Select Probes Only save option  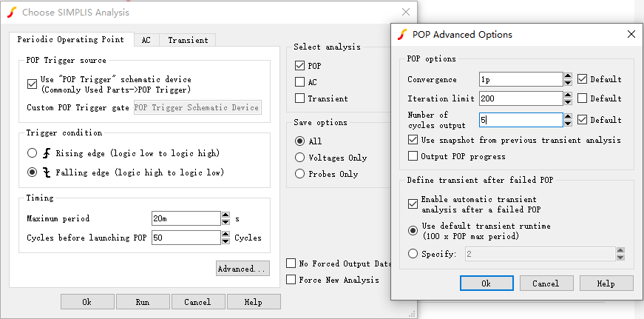(x=300, y=174)
